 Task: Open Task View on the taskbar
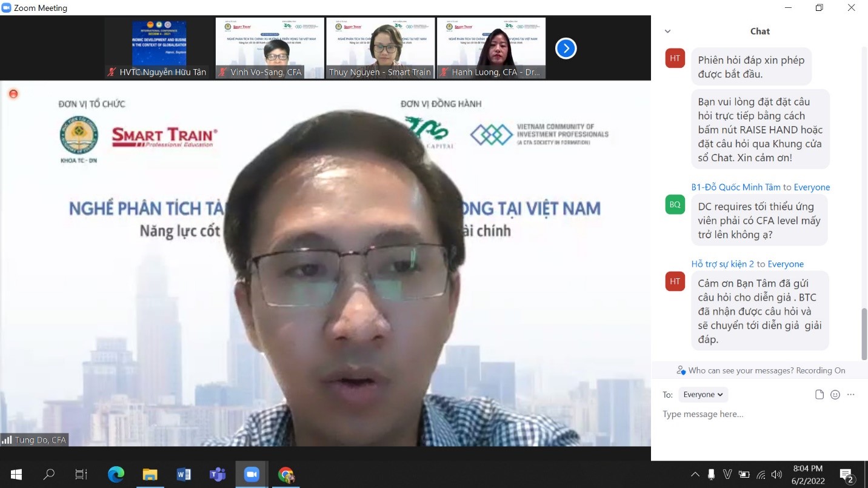(x=81, y=474)
